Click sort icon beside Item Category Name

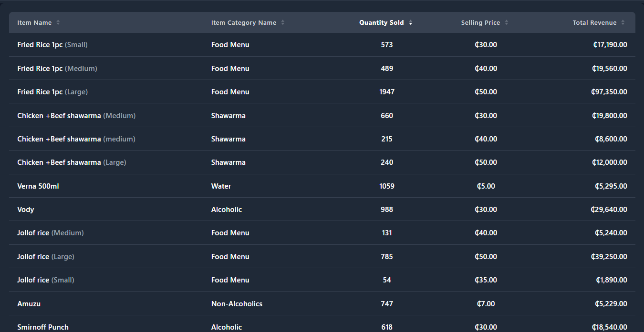[283, 22]
